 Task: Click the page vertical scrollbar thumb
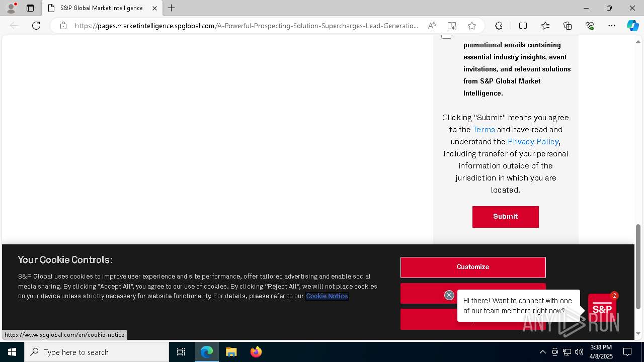(x=638, y=266)
